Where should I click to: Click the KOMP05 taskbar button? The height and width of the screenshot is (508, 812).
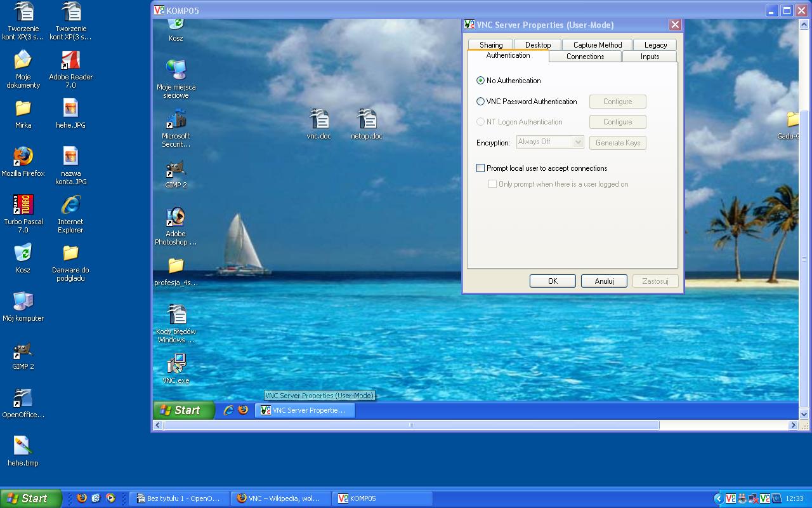(x=381, y=498)
